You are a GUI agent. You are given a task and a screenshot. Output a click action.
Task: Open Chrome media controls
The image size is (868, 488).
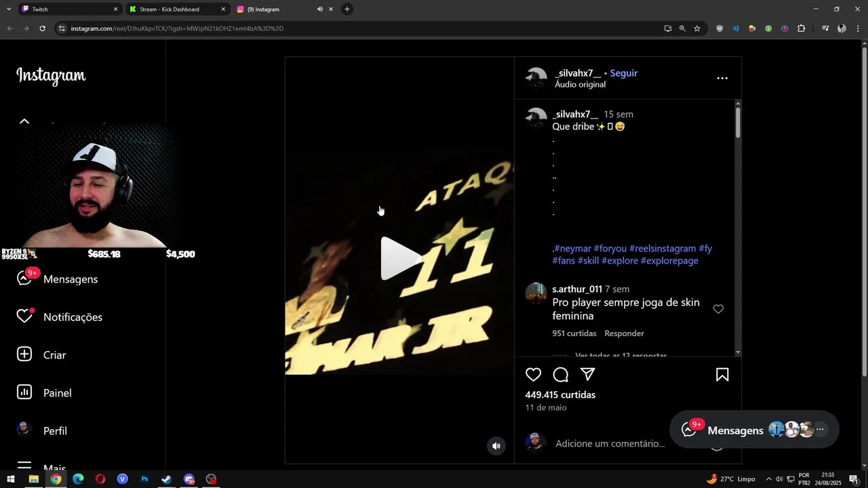825,28
